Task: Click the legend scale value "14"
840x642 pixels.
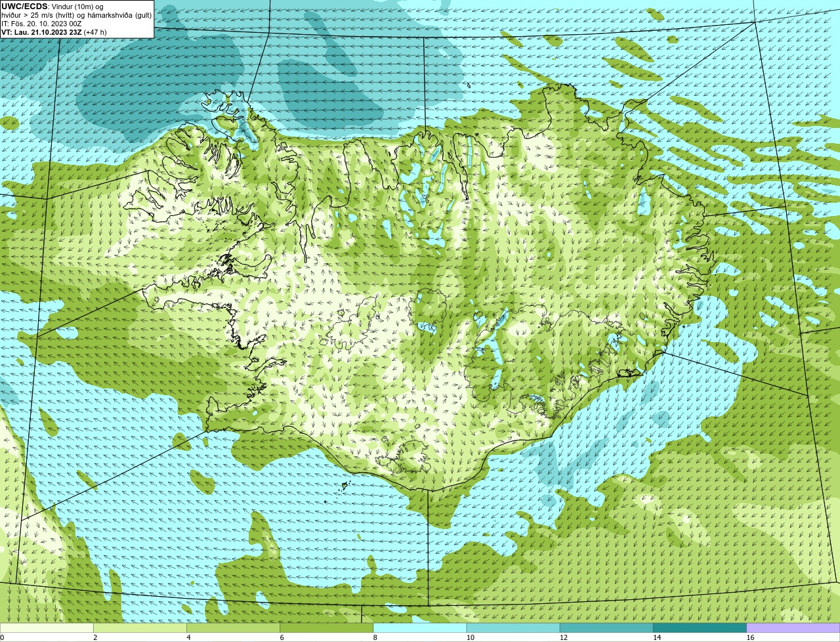Action: (656, 637)
